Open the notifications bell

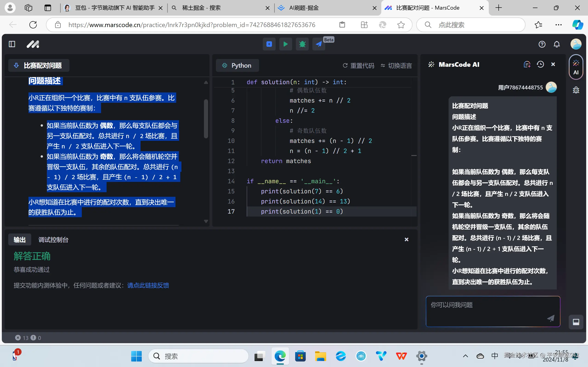[x=557, y=44]
